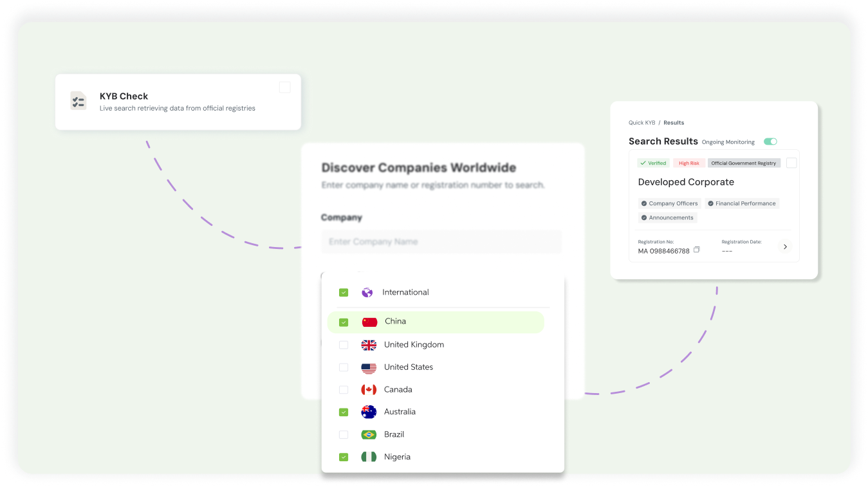Screen dimensions: 868x487
Task: Click the United Kingdom flag icon
Action: (369, 345)
